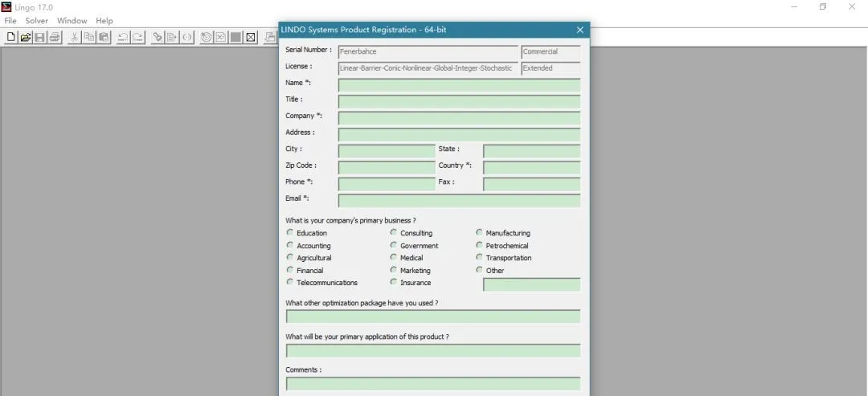
Task: Click the text box beneath the Other option
Action: pyautogui.click(x=532, y=285)
